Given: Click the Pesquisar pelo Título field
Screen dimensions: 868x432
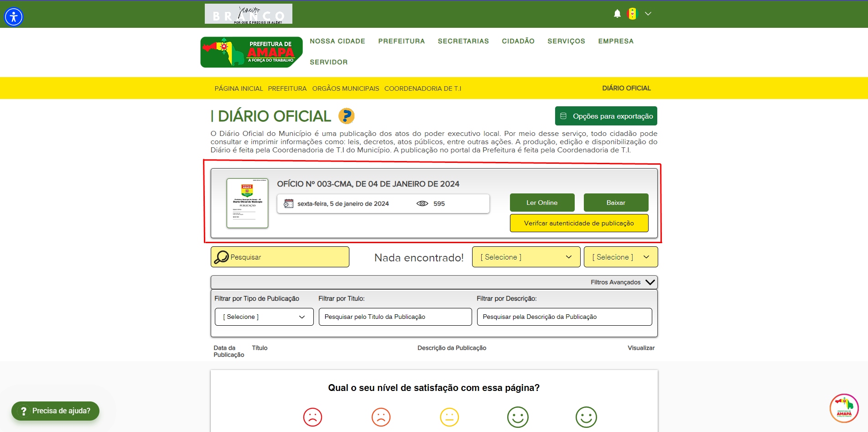Looking at the screenshot, I should coord(395,317).
